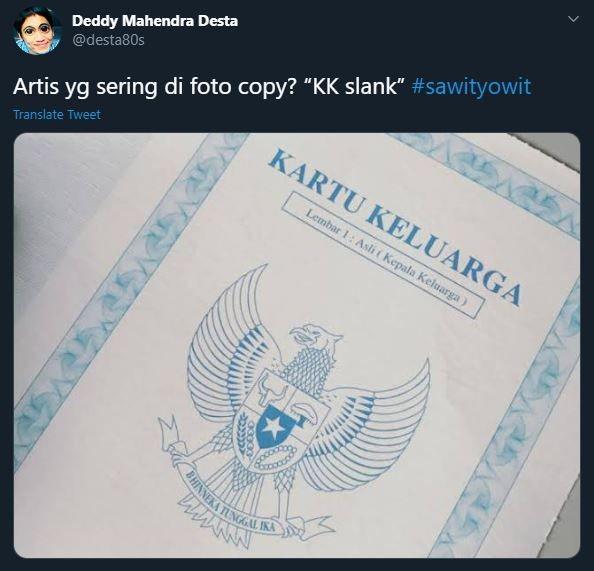Click the bull head emblem on the shield
This screenshot has width=594, height=571.
[x=271, y=390]
